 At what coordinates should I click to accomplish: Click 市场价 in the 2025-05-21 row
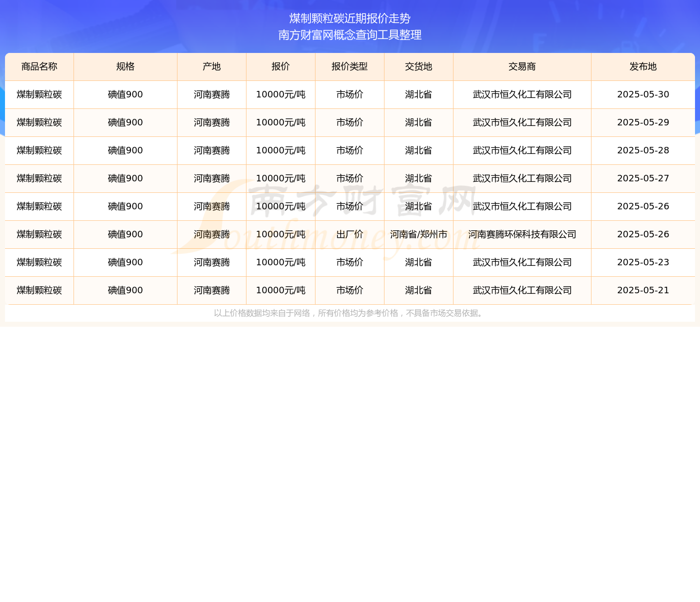click(349, 291)
